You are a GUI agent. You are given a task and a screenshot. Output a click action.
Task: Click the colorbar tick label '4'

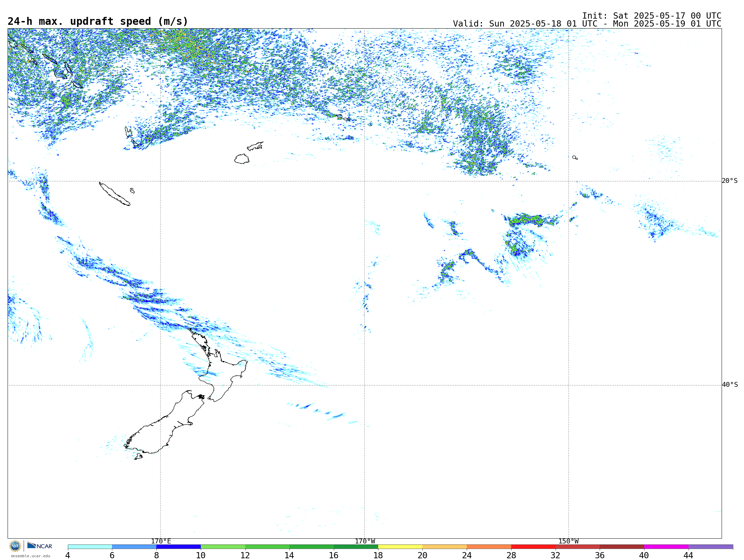(68, 555)
